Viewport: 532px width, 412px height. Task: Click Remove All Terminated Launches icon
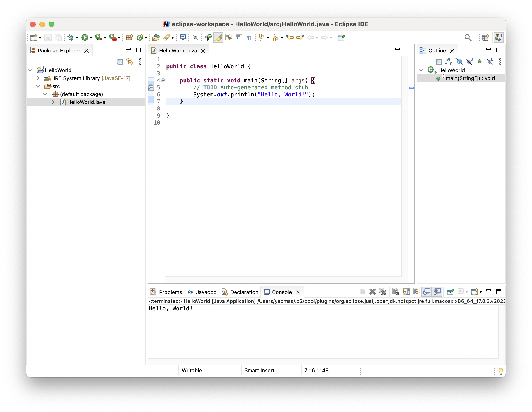(382, 292)
